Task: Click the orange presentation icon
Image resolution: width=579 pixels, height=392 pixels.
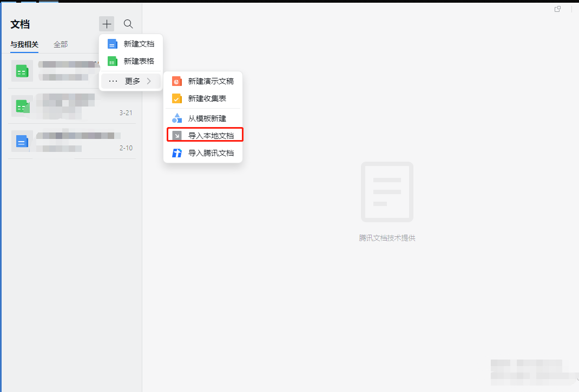Action: click(x=176, y=81)
